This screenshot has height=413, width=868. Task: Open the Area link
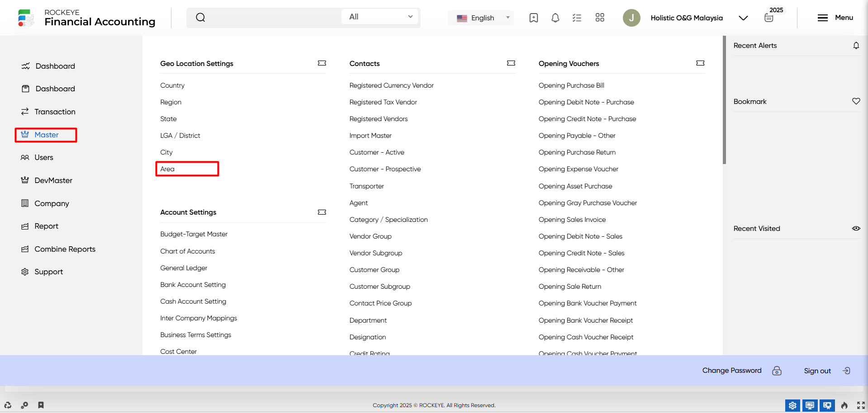(167, 169)
